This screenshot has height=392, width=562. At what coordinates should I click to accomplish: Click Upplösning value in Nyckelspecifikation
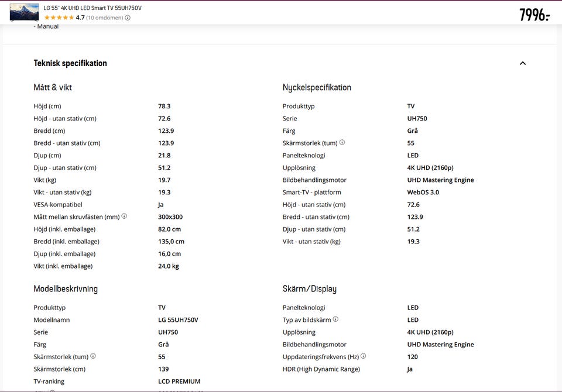point(430,168)
